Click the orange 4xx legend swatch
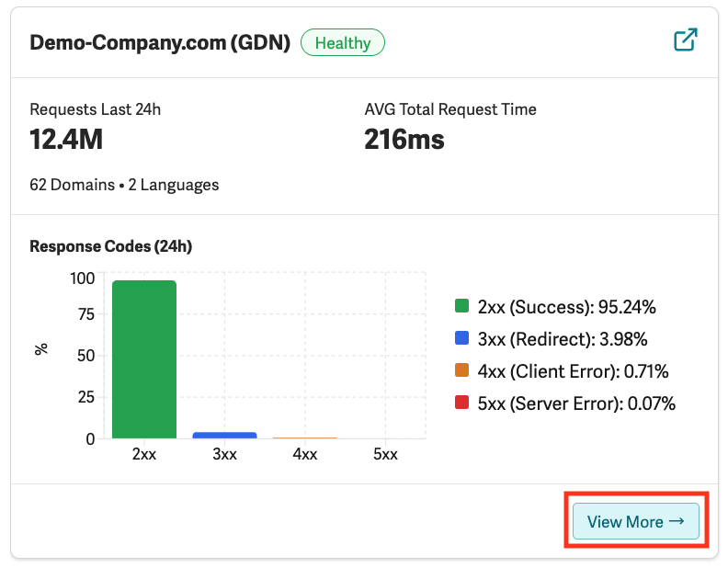728x568 pixels. [x=462, y=371]
